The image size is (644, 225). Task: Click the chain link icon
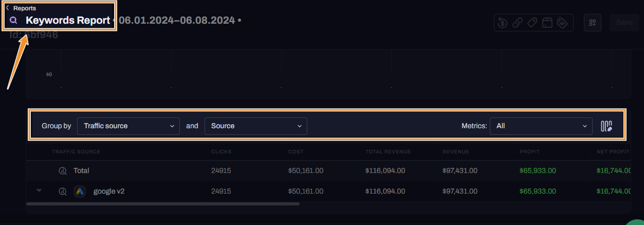tap(518, 23)
